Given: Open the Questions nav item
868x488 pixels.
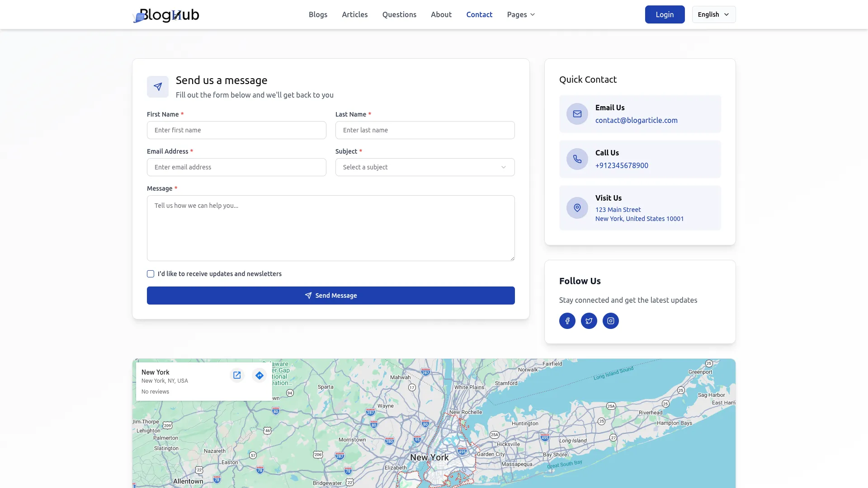Looking at the screenshot, I should pos(399,14).
